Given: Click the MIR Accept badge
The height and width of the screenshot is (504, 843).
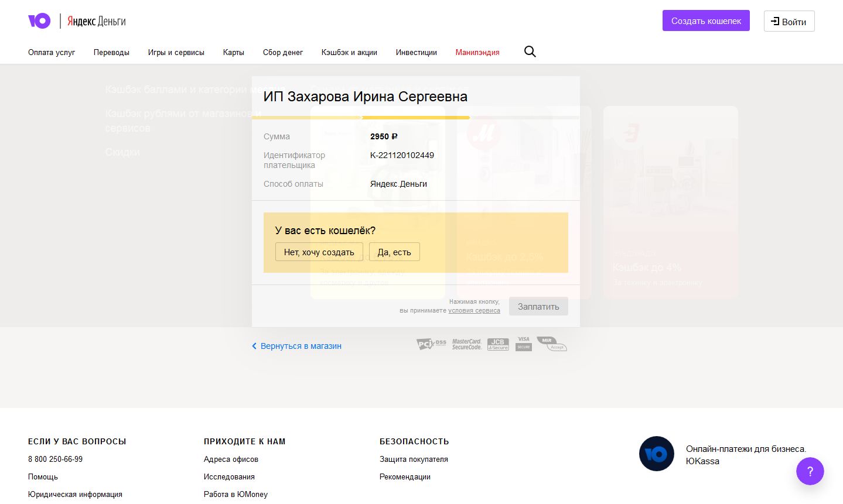Looking at the screenshot, I should (x=552, y=344).
